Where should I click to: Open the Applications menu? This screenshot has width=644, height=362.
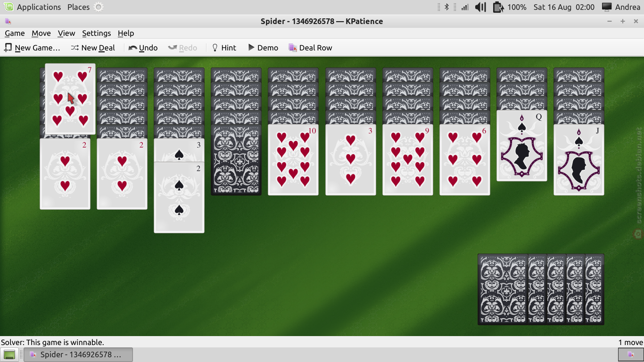coord(33,7)
